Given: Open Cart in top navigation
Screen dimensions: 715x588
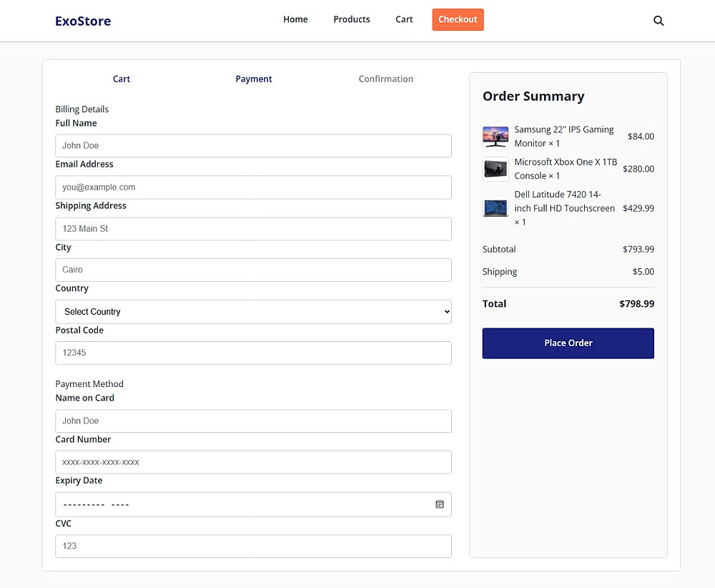Looking at the screenshot, I should (403, 19).
